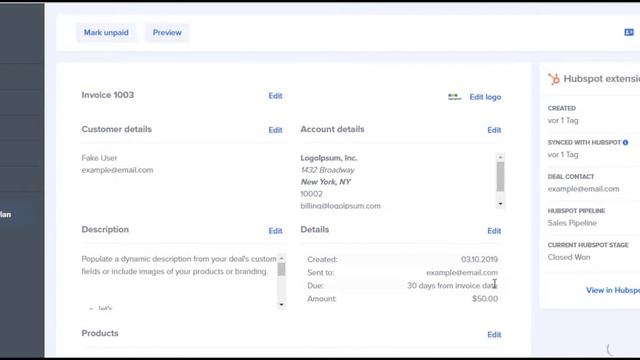
Task: Click the billing@logoipsum.com email
Action: 340,206
